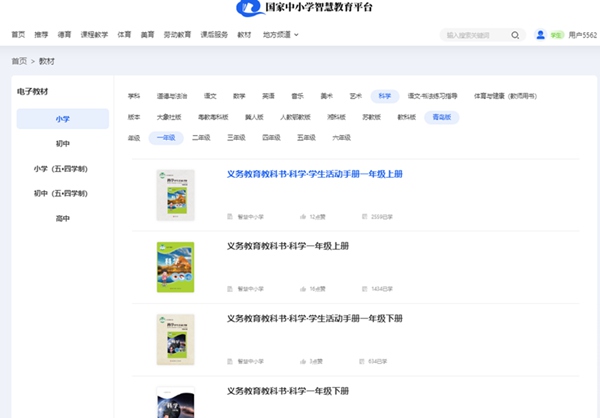Select 高中 in the sidebar

62,218
